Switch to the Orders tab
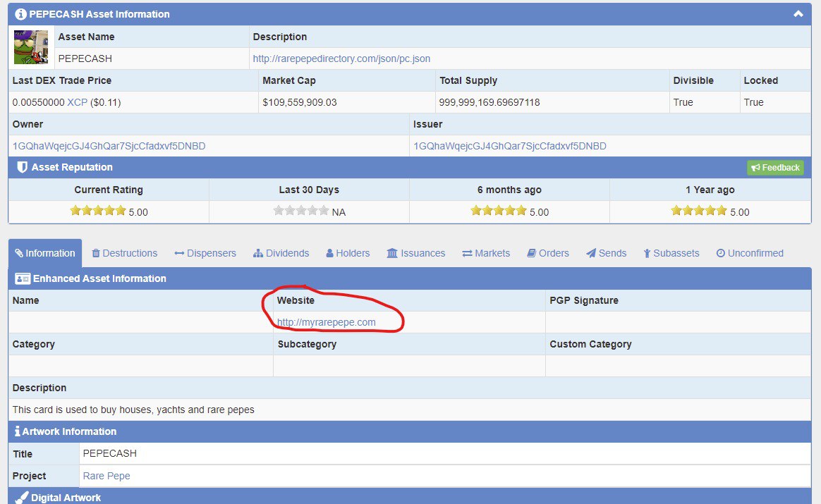This screenshot has width=821, height=504. point(547,253)
